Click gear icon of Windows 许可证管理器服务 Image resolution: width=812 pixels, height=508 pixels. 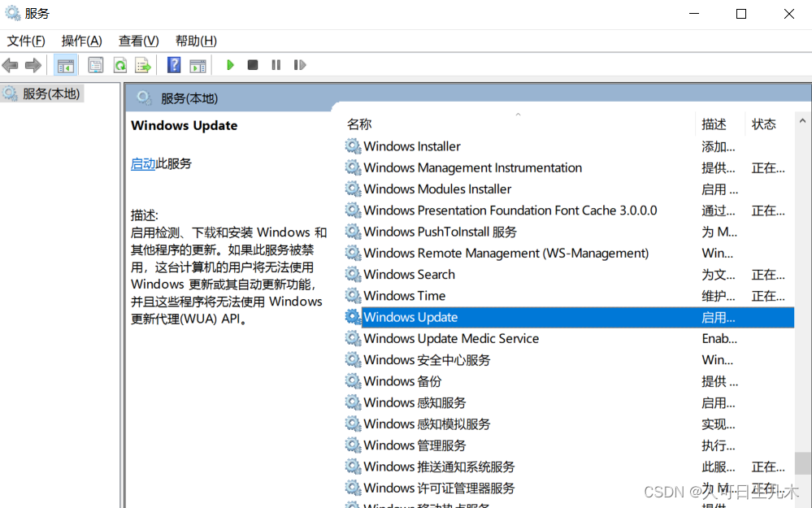pos(354,488)
